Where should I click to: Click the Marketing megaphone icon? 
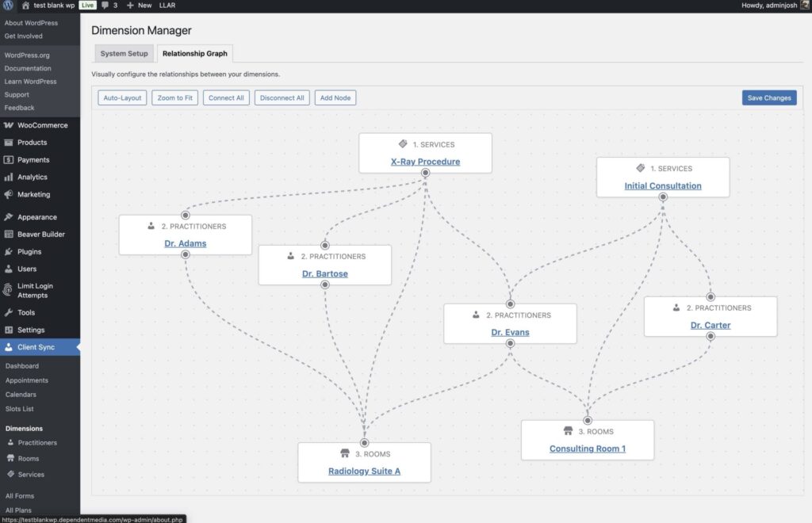[9, 195]
